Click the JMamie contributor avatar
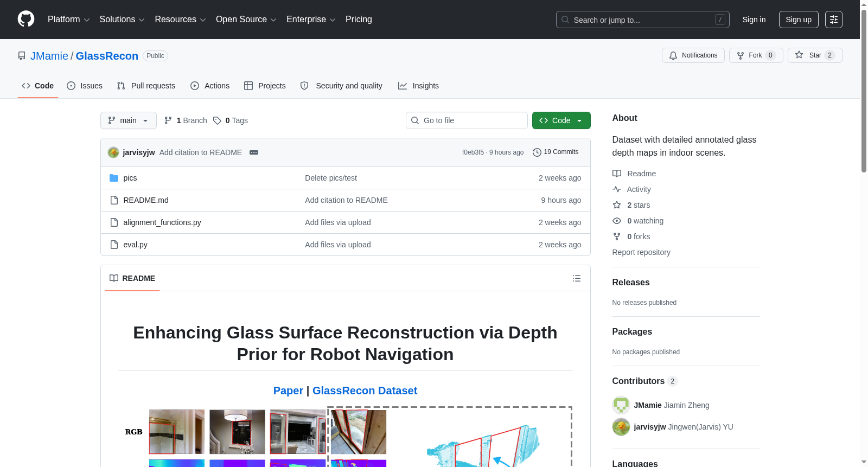The image size is (868, 467). (x=621, y=405)
